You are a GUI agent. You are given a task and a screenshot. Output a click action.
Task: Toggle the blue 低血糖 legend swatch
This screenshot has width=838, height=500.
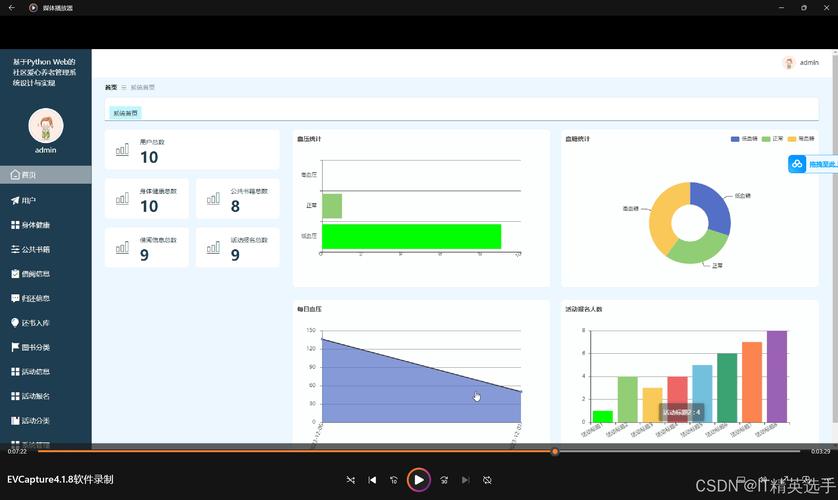[x=736, y=139]
